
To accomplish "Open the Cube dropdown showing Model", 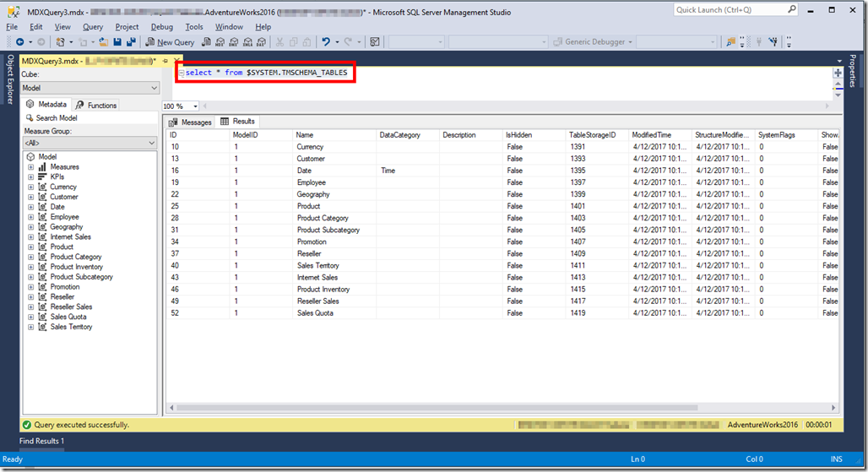I will (90, 88).
